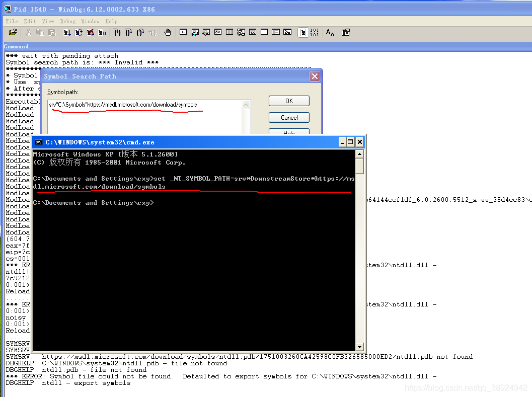Click into the Symbol path text field
This screenshot has height=397, width=532.
(x=145, y=117)
